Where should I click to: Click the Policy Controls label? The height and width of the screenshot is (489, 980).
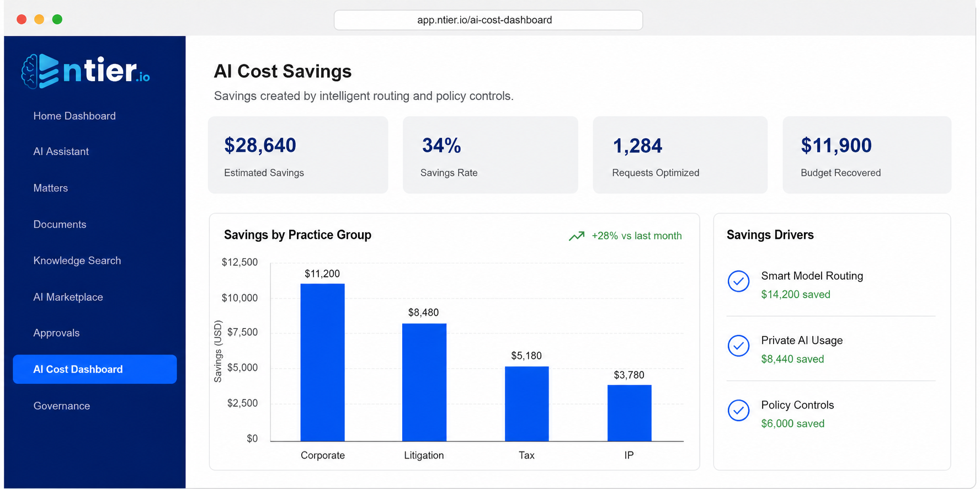coord(797,405)
